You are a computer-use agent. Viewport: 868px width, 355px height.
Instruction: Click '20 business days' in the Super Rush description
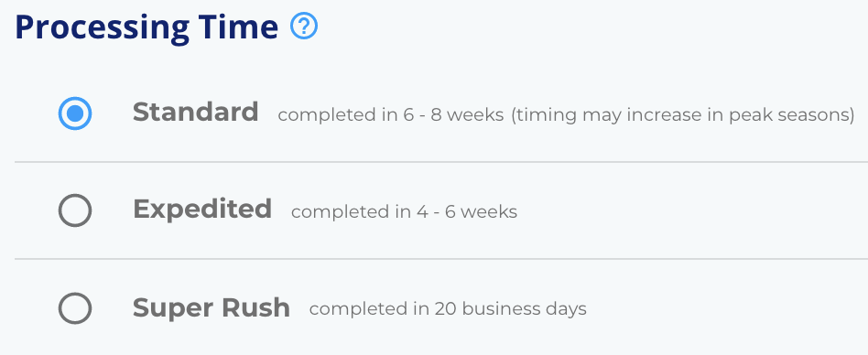[x=510, y=309]
